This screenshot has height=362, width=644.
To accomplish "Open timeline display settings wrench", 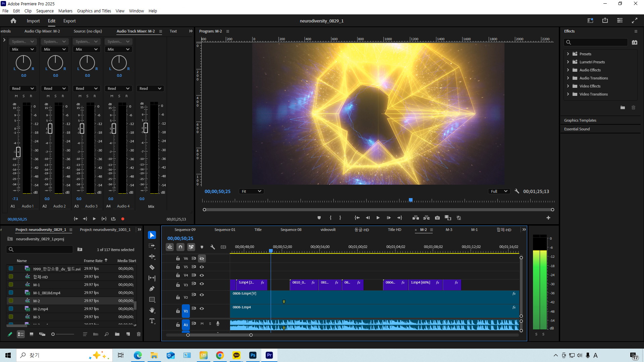I will tap(213, 247).
